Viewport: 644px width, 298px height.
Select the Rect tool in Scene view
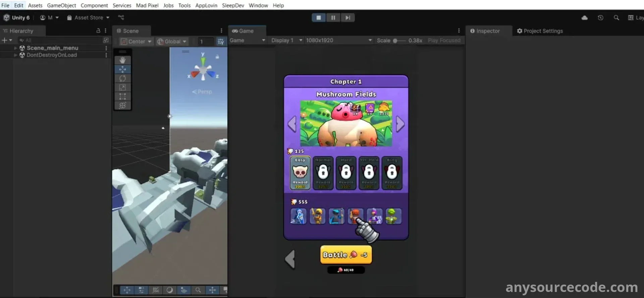point(122,96)
